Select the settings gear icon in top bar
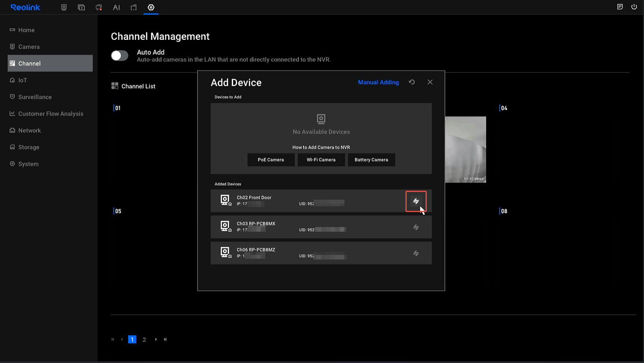Image resolution: width=644 pixels, height=363 pixels. point(151,7)
